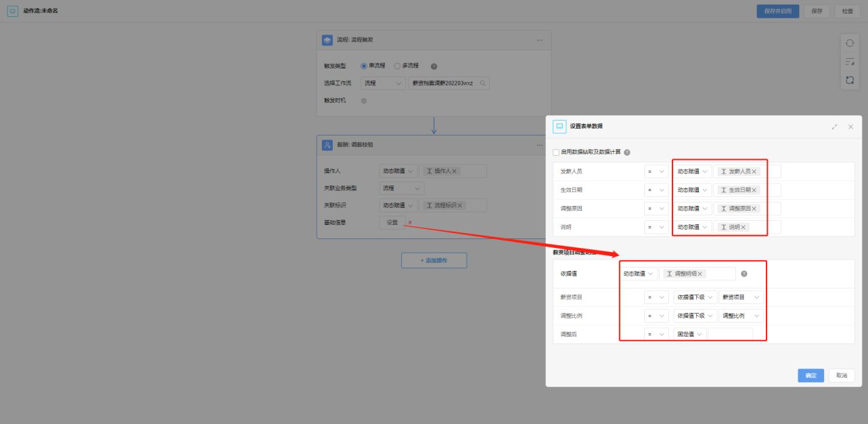Click the 调薪校验 node person icon
The image size is (868, 424).
click(x=327, y=145)
